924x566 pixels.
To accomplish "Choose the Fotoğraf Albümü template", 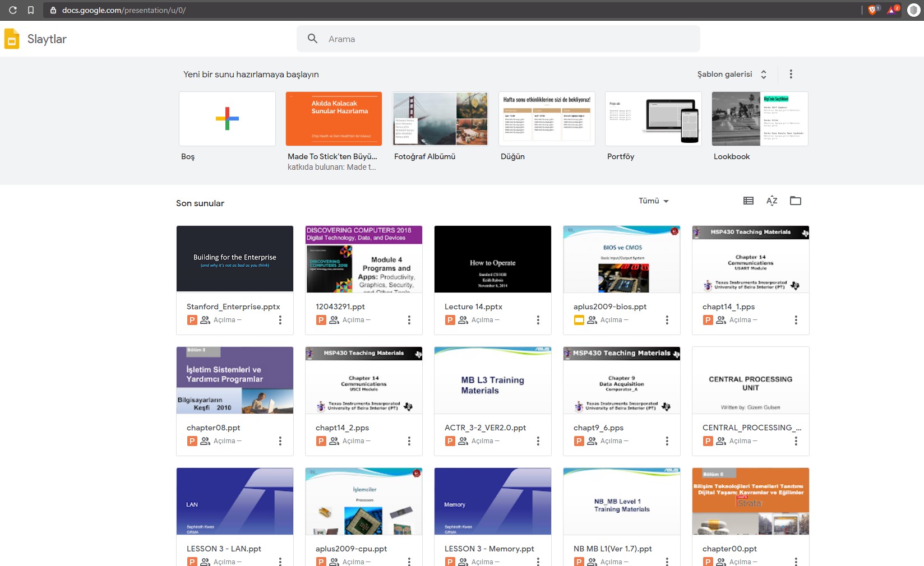I will tap(440, 119).
